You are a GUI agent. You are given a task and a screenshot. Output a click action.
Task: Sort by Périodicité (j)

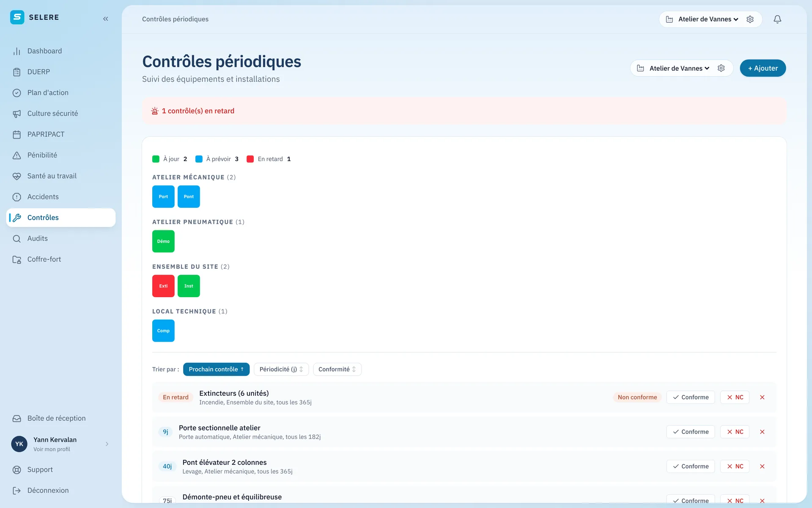pos(281,369)
